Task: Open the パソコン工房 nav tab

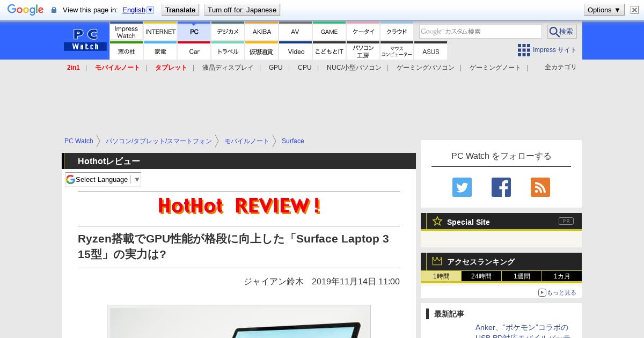Action: pos(363,51)
